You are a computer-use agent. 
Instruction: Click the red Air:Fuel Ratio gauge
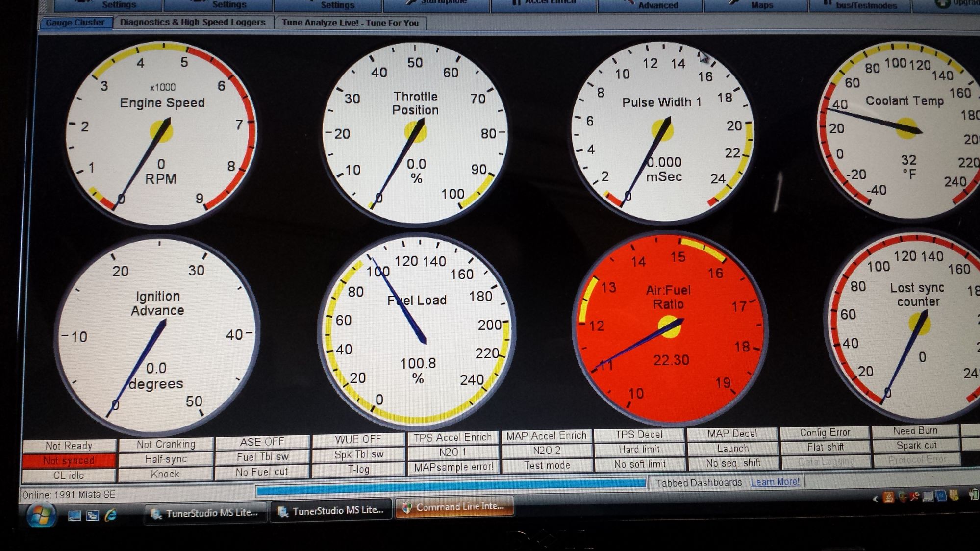pos(670,327)
